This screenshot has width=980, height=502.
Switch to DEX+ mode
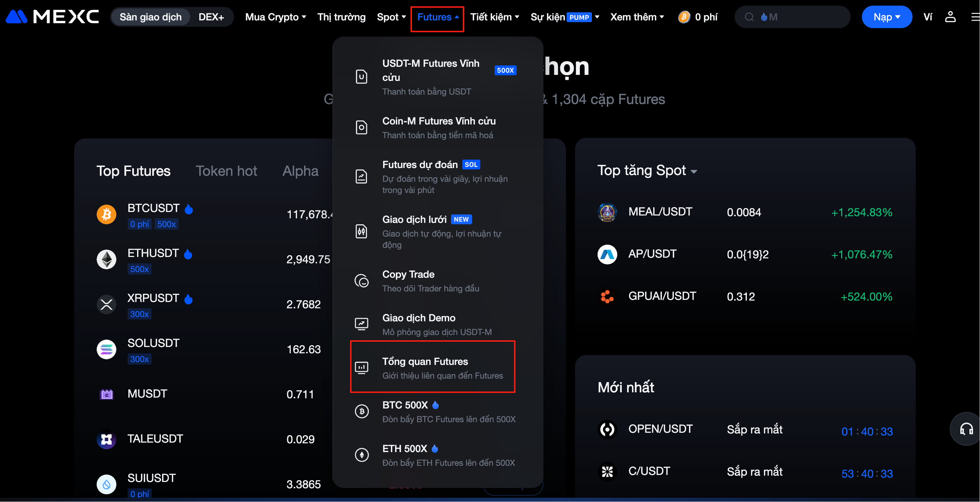[211, 17]
